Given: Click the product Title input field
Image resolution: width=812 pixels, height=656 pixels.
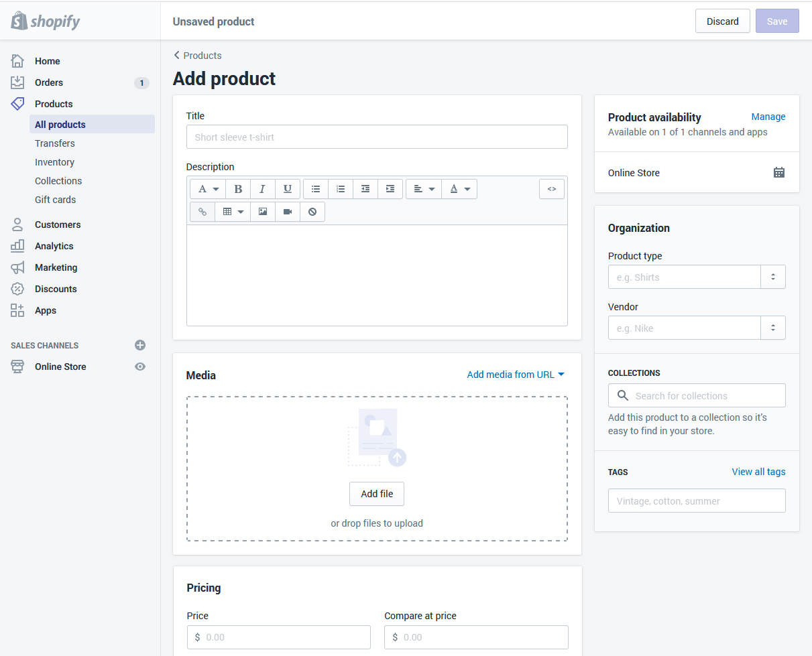Looking at the screenshot, I should (x=377, y=137).
